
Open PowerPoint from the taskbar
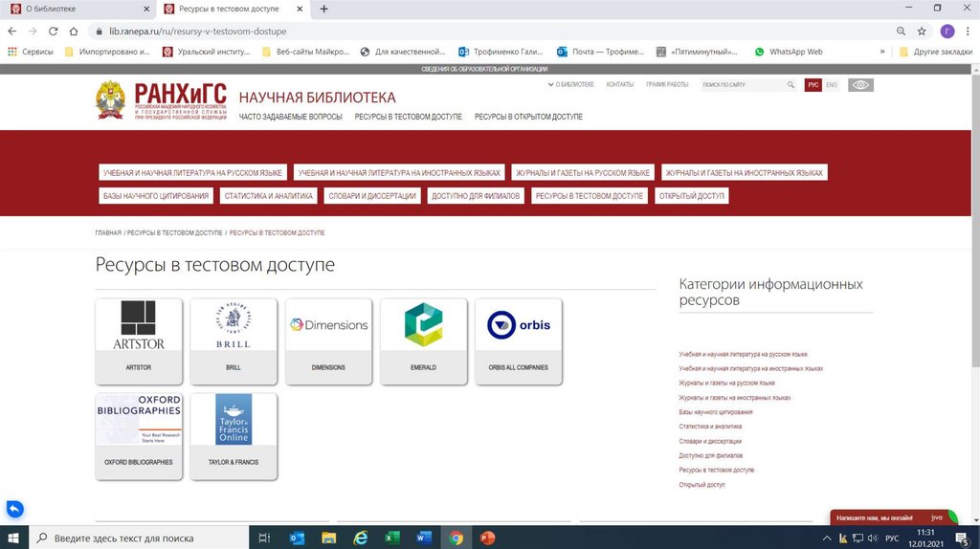tap(487, 538)
